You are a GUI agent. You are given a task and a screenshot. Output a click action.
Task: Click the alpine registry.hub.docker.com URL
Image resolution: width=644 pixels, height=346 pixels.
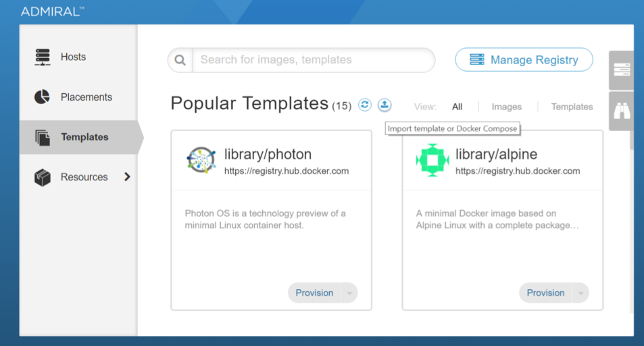pos(518,171)
